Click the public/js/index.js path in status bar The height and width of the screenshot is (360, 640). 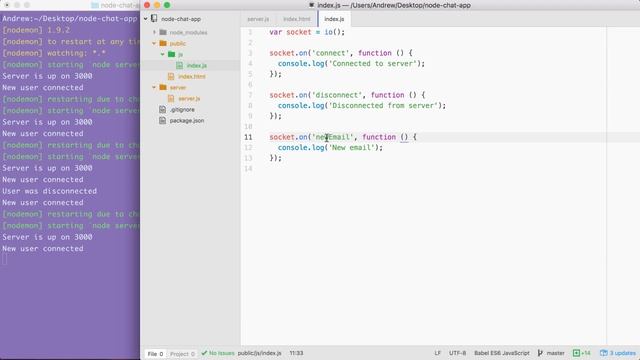[260, 353]
